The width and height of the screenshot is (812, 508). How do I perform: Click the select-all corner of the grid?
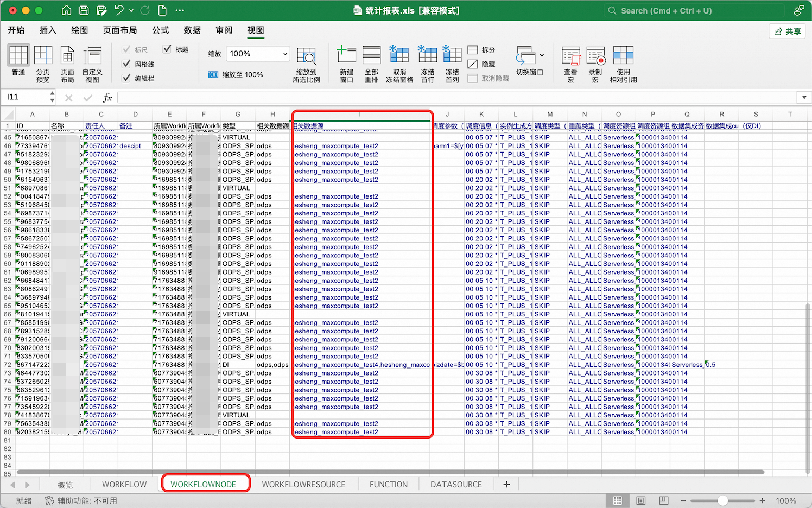pyautogui.click(x=8, y=115)
